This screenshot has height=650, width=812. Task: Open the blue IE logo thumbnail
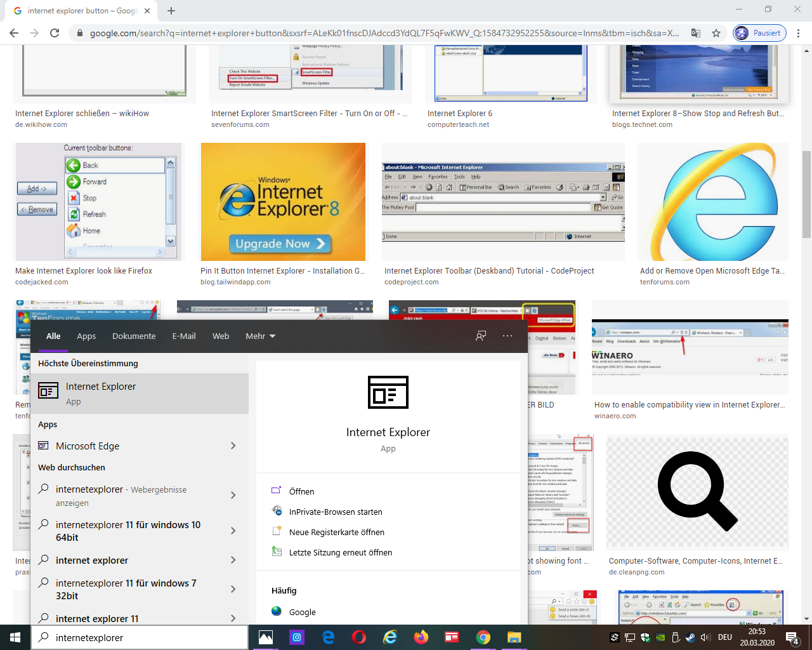point(713,202)
